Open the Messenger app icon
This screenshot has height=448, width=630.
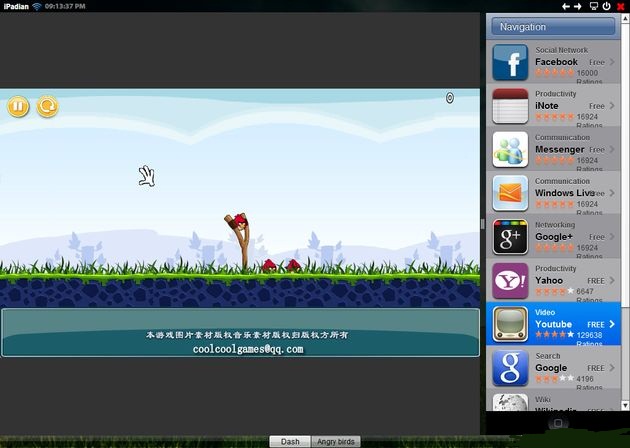(x=510, y=150)
